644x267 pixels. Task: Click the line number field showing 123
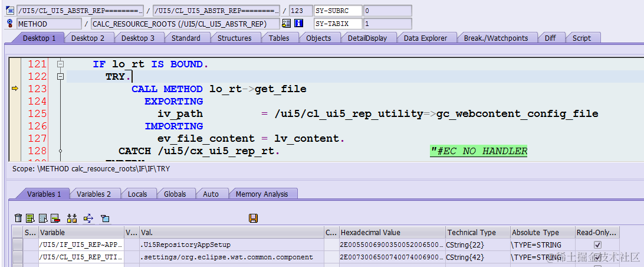301,11
